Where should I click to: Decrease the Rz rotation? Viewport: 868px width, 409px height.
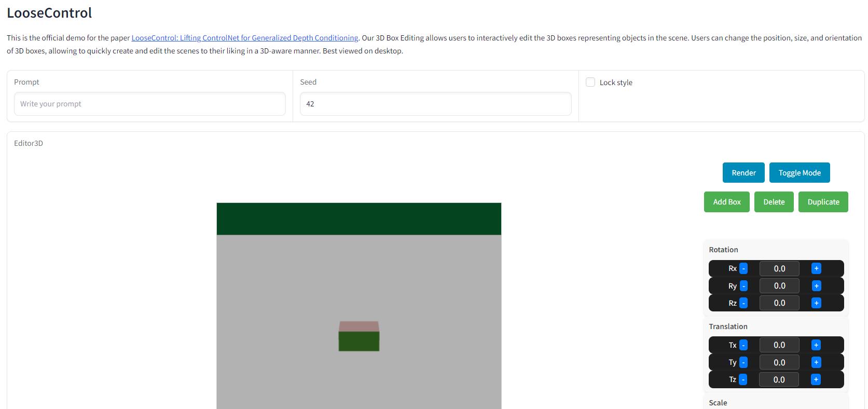(743, 303)
